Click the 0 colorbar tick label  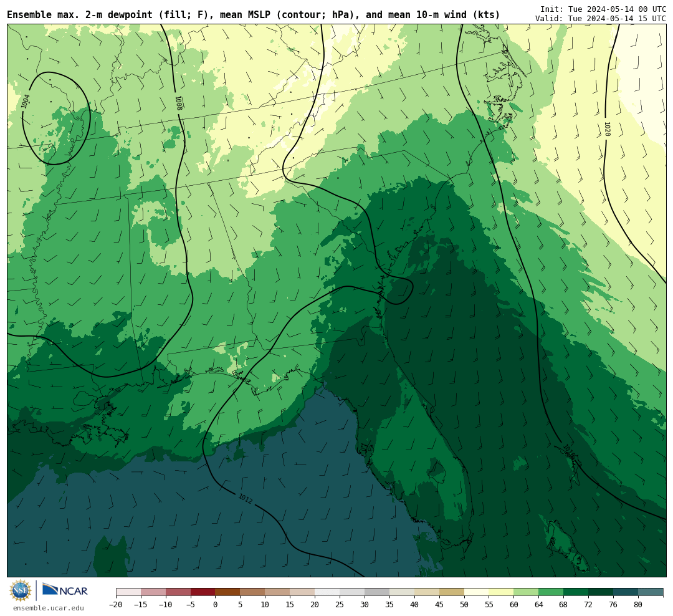tap(216, 604)
